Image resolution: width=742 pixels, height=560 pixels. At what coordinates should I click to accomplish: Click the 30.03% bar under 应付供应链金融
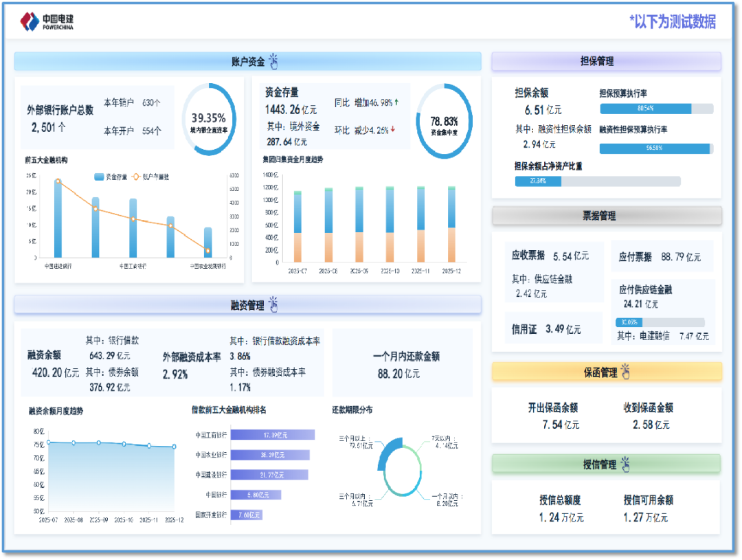click(660, 322)
